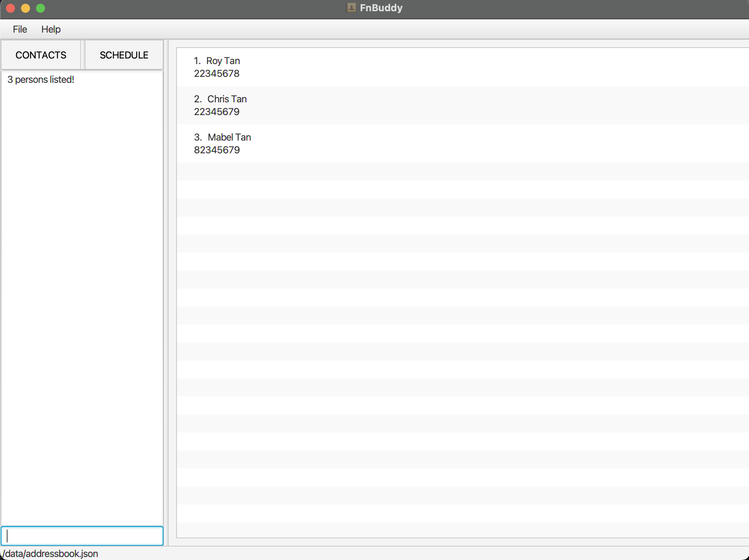
Task: Open the Help menu
Action: click(51, 29)
